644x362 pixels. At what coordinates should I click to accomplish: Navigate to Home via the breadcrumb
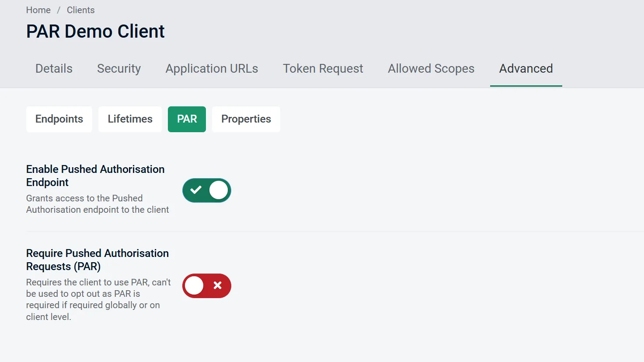coord(38,10)
